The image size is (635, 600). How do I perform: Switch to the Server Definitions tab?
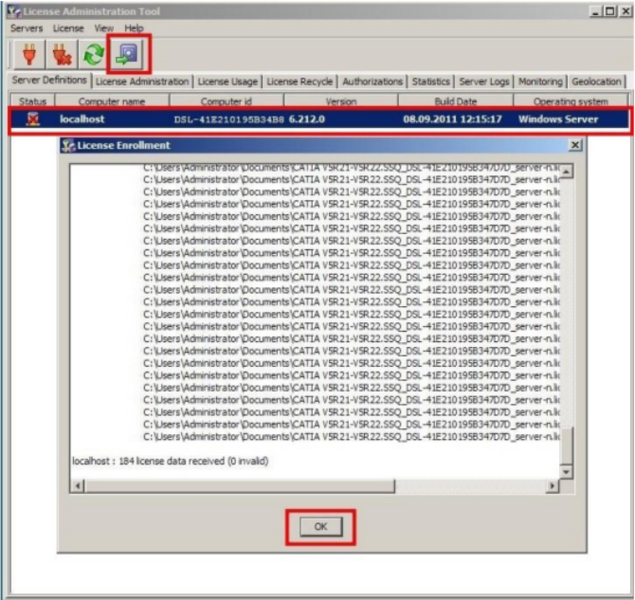(x=49, y=80)
